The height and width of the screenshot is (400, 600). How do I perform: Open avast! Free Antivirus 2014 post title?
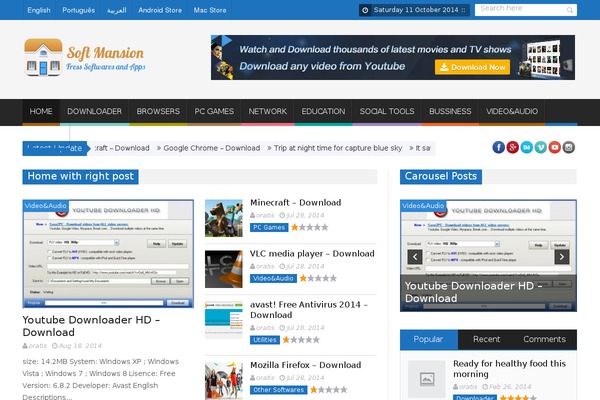pyautogui.click(x=309, y=310)
